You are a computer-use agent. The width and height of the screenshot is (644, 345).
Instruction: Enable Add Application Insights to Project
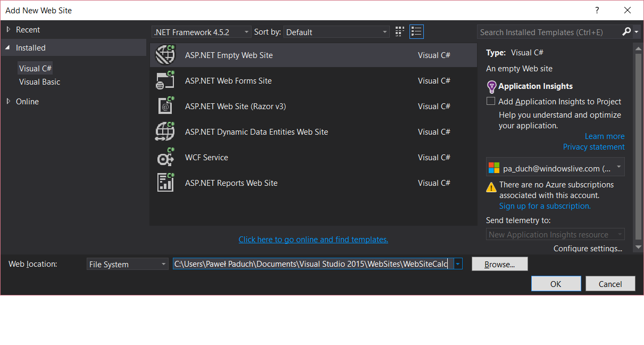point(491,101)
